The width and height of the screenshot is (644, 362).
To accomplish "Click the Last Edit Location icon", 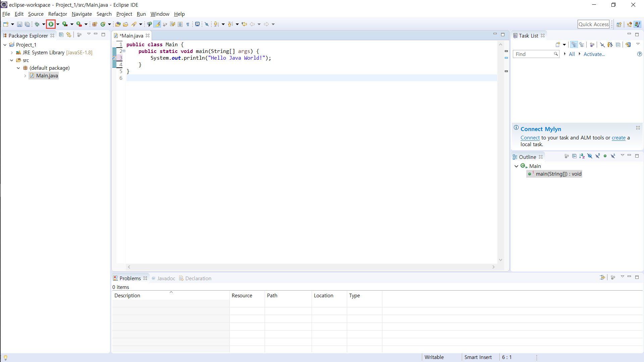I will (x=244, y=24).
